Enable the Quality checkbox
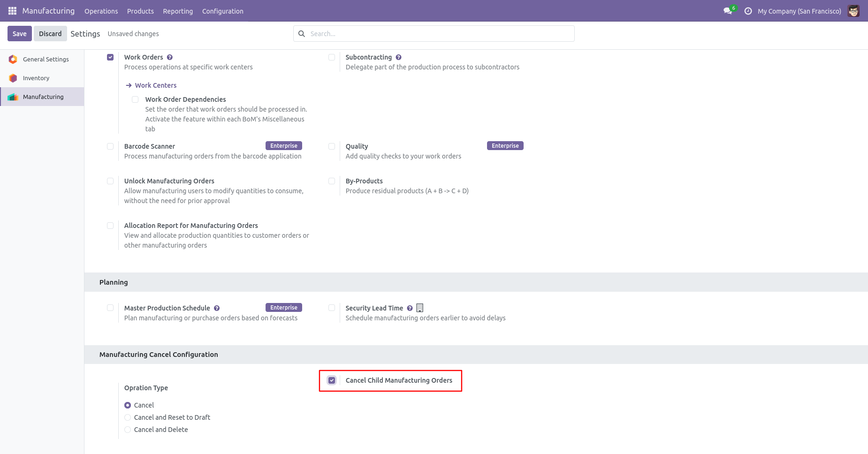This screenshot has width=868, height=454. coord(332,146)
